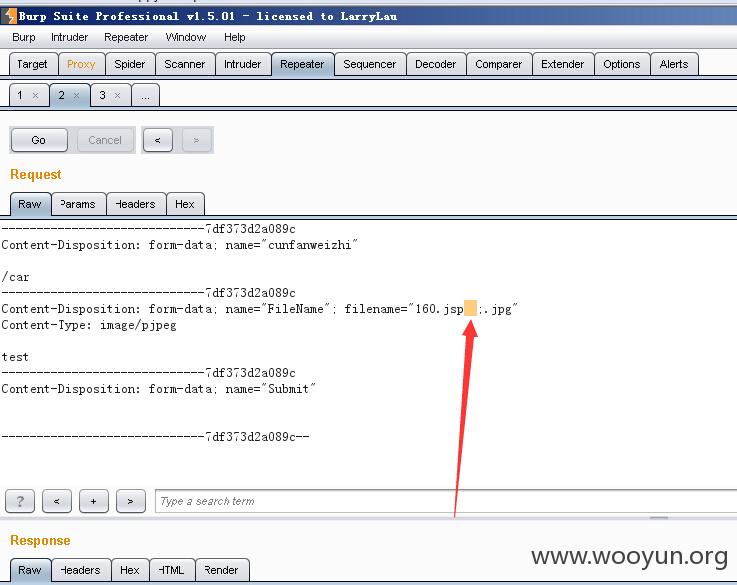Click the closing boundary 7df373d2a089c-- line
737x585 pixels.
click(155, 437)
